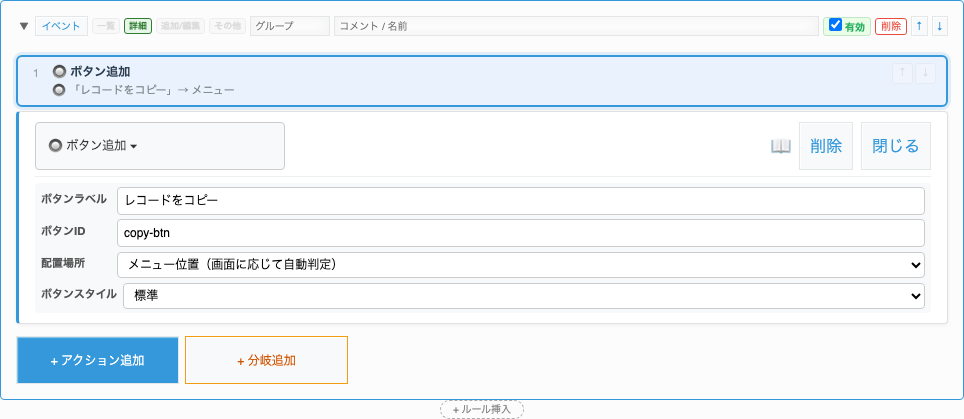Click the ボタンID field containing copy-btn
The height and width of the screenshot is (419, 964).
click(x=521, y=233)
